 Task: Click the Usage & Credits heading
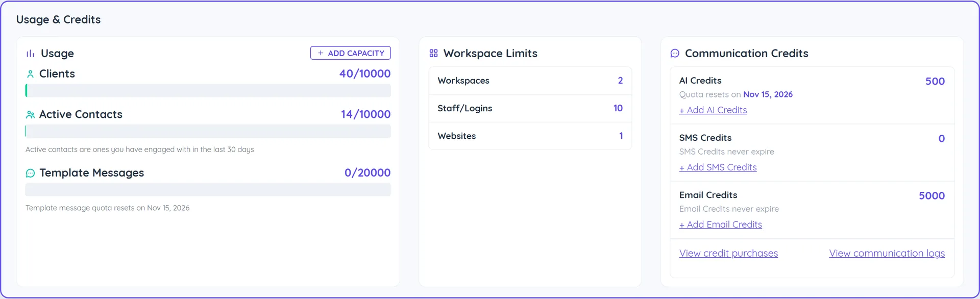click(x=58, y=19)
